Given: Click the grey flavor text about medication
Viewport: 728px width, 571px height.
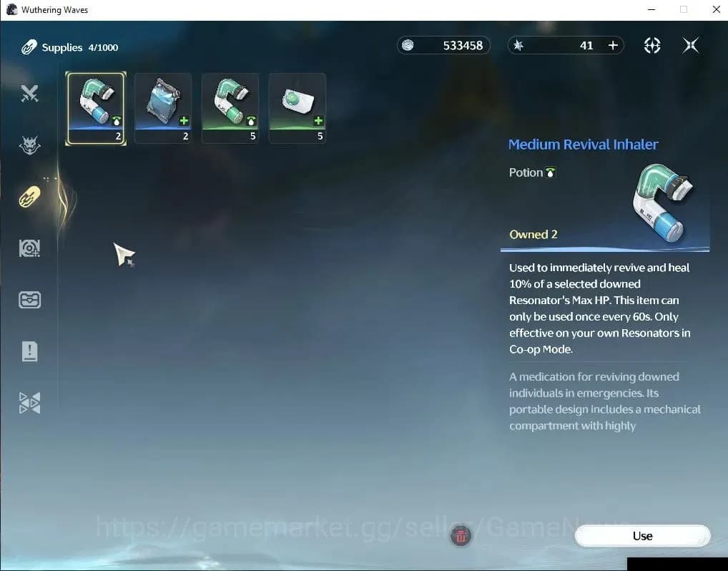Looking at the screenshot, I should 604,401.
